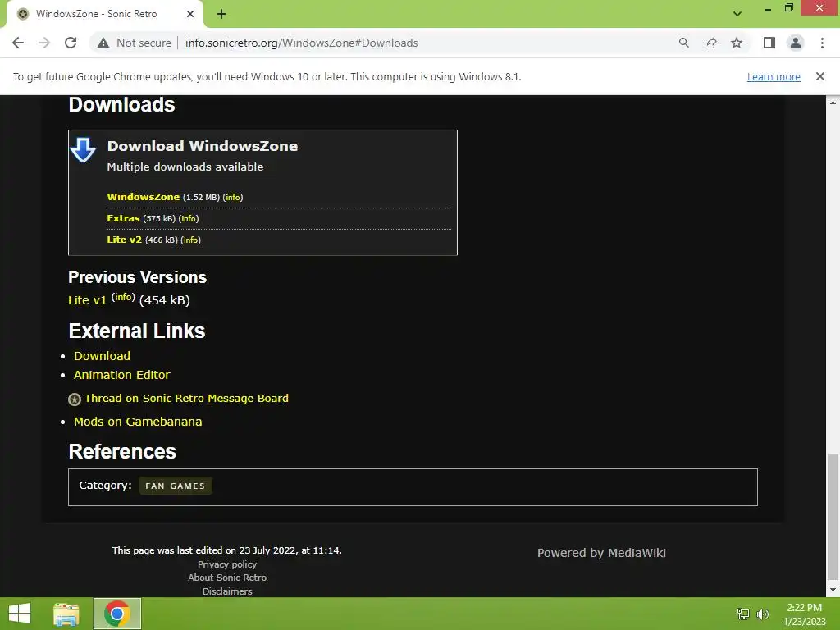The image size is (840, 630).
Task: Open the Chrome profile menu
Action: point(796,43)
